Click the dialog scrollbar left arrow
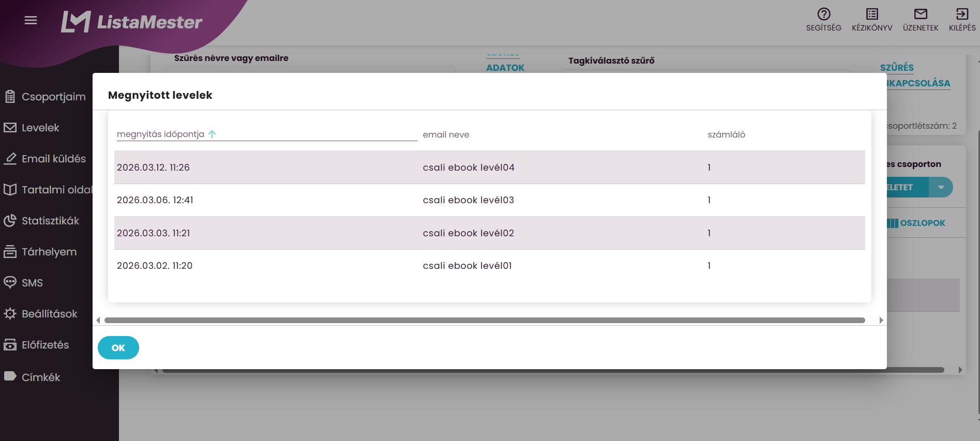Screen dimensions: 980x441 tap(98, 321)
